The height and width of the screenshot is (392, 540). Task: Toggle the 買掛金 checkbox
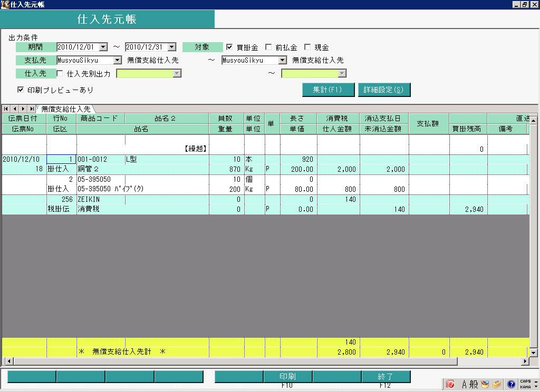pyautogui.click(x=229, y=47)
